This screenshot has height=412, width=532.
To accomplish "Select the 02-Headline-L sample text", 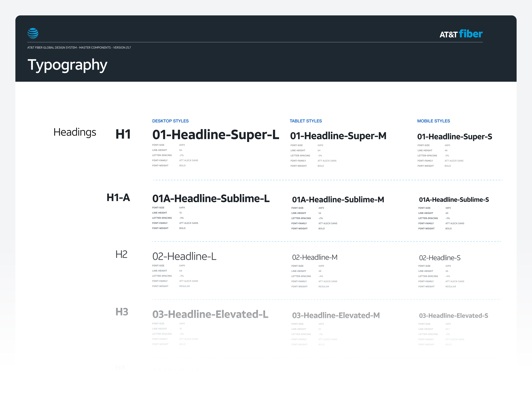I will point(184,256).
